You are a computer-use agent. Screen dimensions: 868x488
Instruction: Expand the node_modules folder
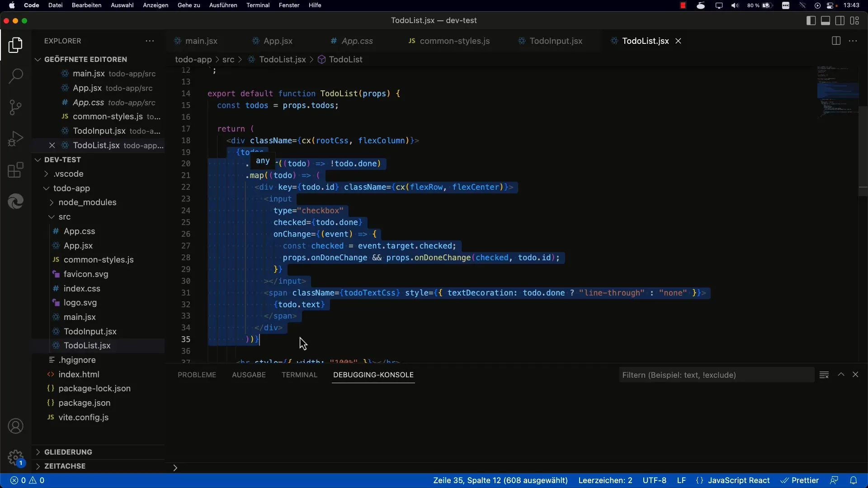[87, 202]
